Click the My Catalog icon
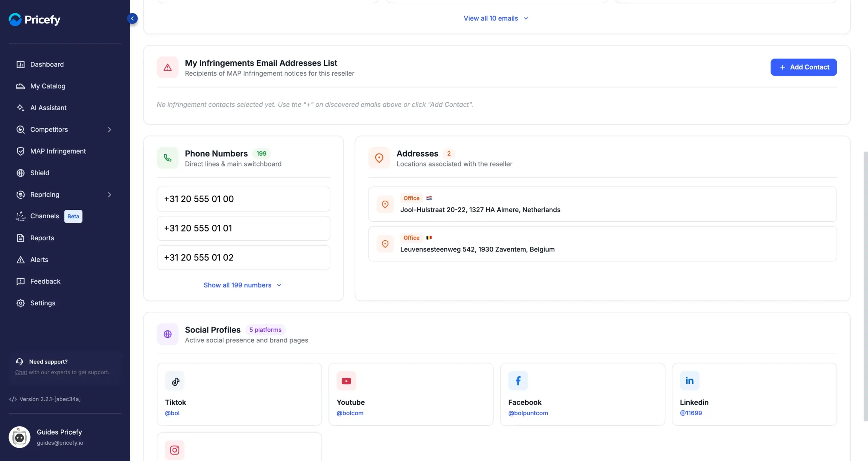The image size is (868, 461). [20, 86]
